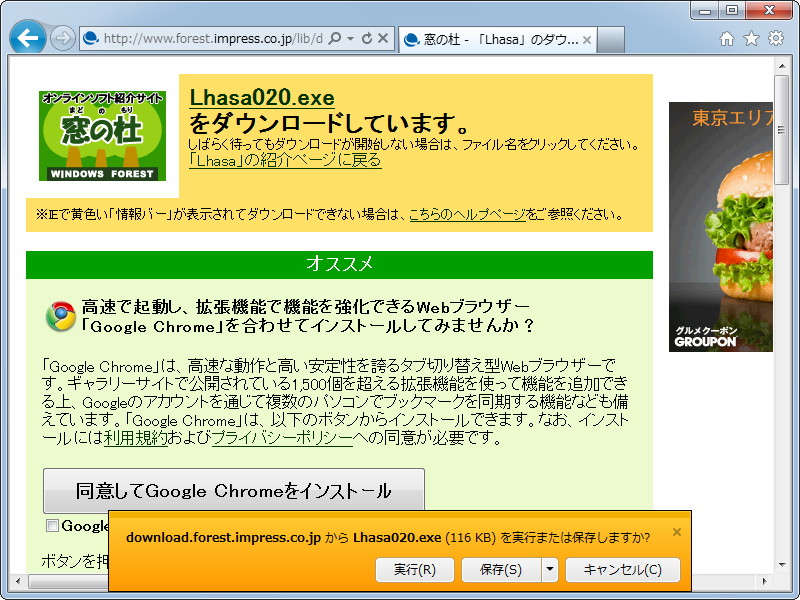Minimize the browser window
Viewport: 800px width, 600px height.
(x=705, y=10)
